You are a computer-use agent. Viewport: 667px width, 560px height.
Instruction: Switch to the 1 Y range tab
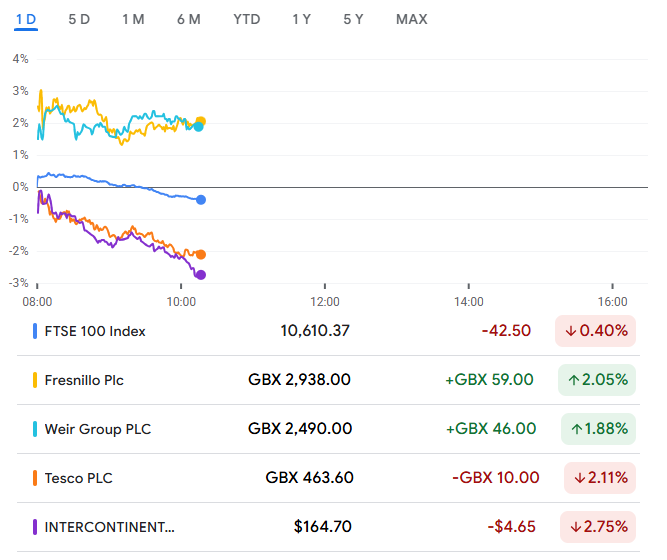point(301,20)
